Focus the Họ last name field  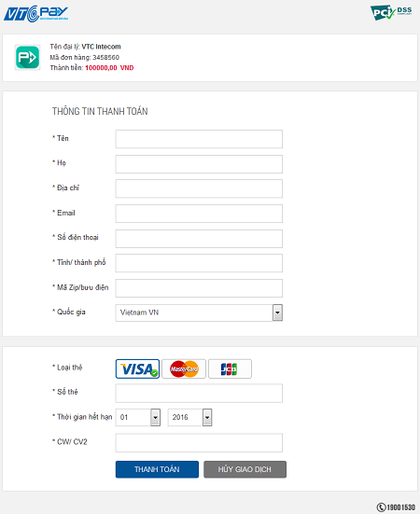199,164
